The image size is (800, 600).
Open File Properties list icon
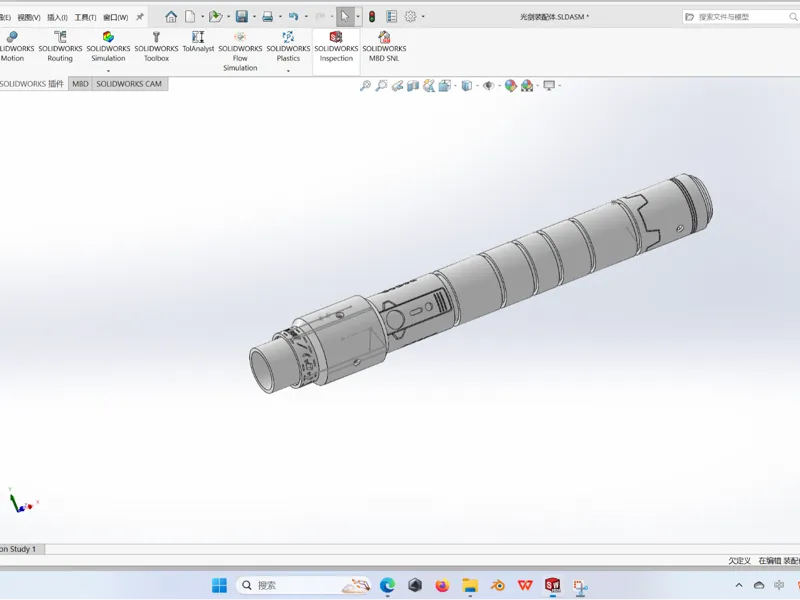(391, 17)
